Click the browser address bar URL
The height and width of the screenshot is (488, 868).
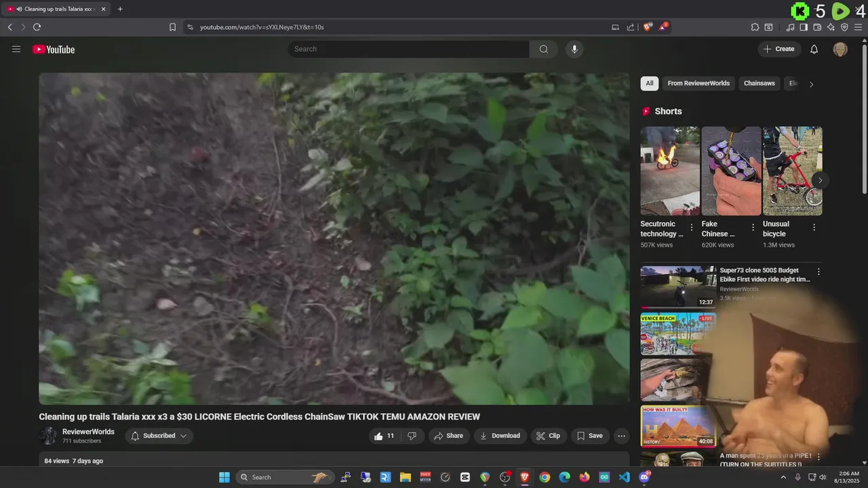262,27
